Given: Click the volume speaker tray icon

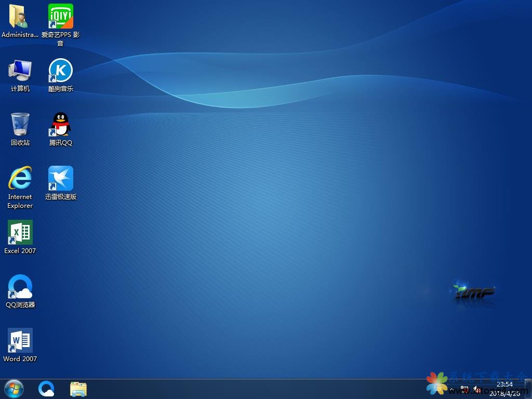Looking at the screenshot, I should tap(476, 389).
